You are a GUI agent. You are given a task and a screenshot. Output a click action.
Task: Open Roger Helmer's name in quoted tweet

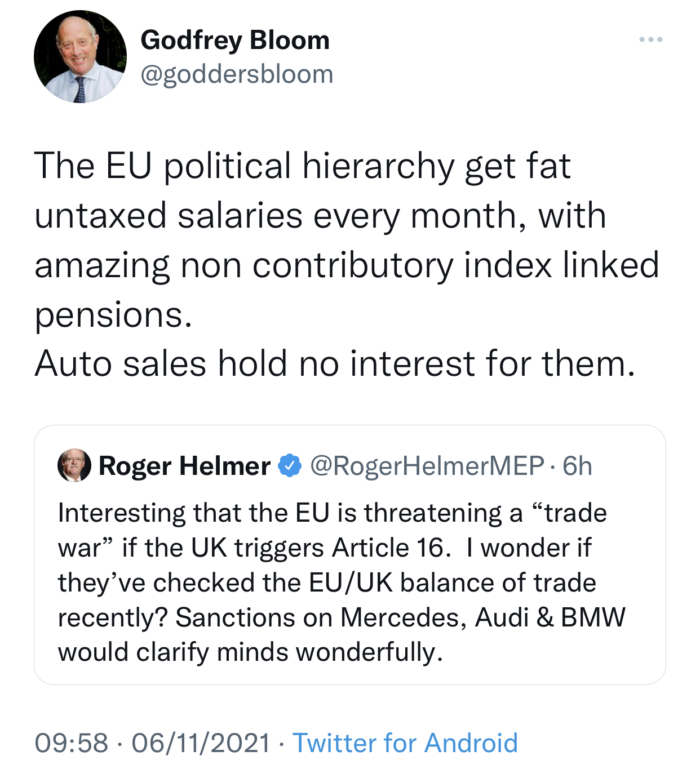[x=184, y=466]
